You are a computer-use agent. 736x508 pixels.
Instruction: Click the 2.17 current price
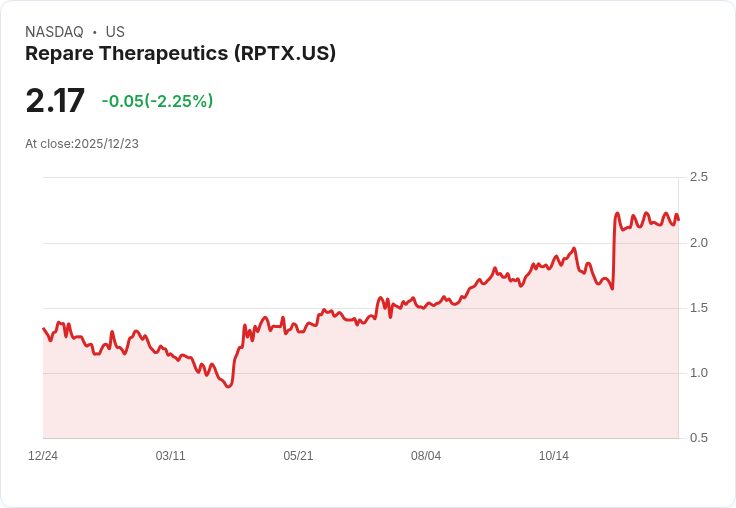coord(55,101)
